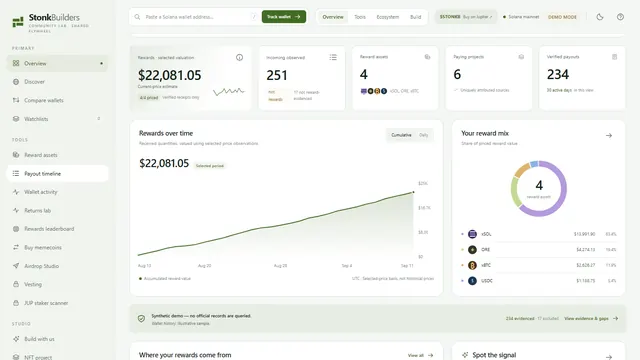The image size is (640, 360).
Task: Switch to the Tools top tab
Action: [x=360, y=17]
